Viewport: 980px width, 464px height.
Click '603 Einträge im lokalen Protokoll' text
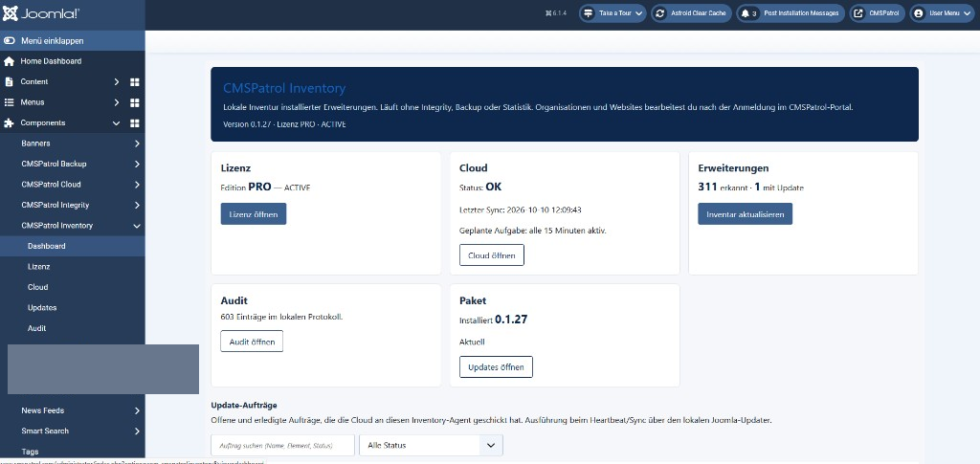[x=282, y=317]
